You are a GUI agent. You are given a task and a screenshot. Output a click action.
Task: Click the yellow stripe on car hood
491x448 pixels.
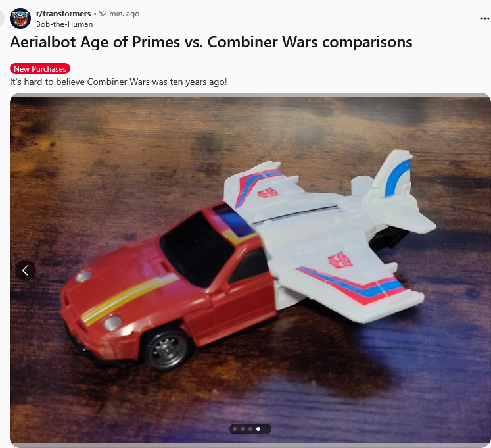point(129,298)
